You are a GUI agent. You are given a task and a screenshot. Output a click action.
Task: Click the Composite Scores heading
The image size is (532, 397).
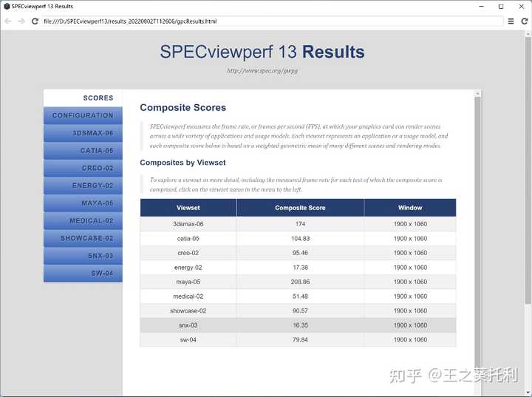pyautogui.click(x=183, y=108)
